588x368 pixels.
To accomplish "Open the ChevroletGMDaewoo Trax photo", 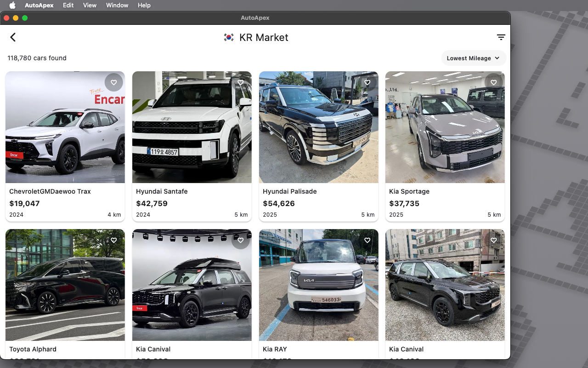I will click(65, 127).
